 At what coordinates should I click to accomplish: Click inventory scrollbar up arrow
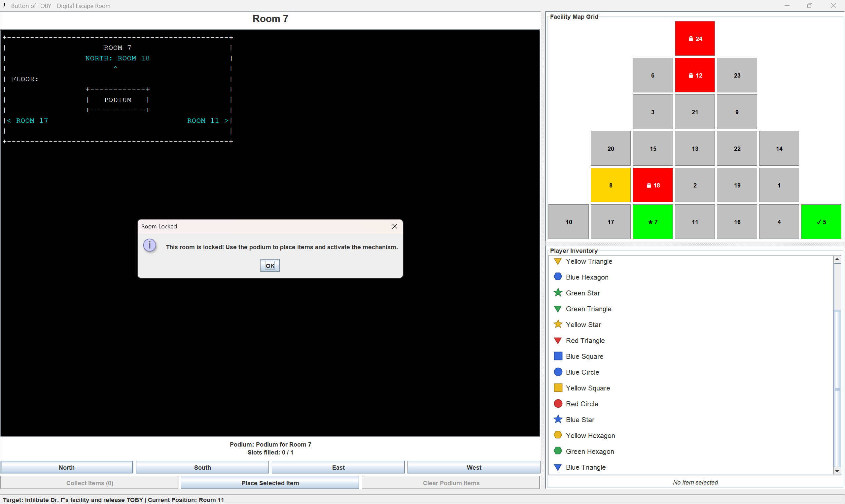point(837,259)
